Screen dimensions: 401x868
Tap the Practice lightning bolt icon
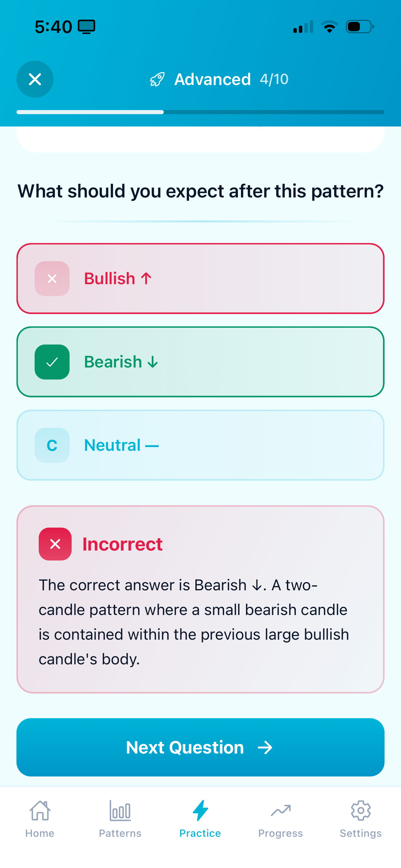click(200, 811)
